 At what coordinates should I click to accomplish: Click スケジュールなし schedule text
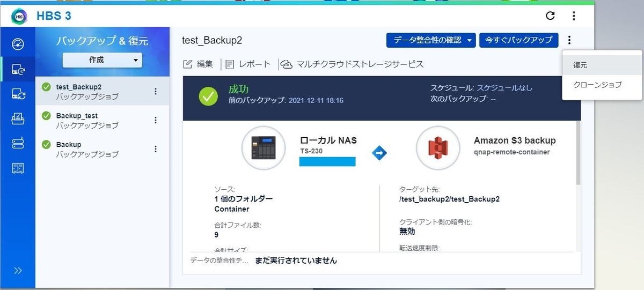[x=504, y=88]
